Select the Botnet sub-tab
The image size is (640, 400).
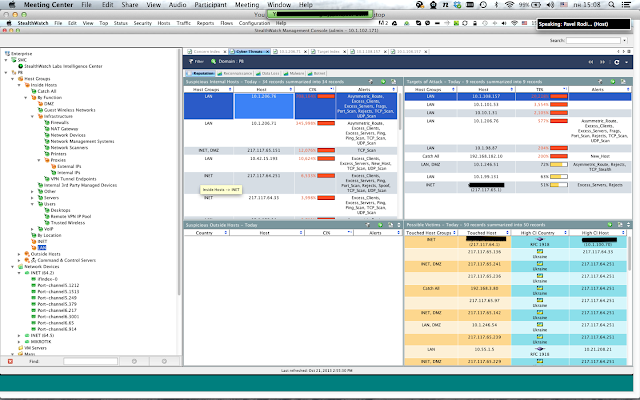click(317, 73)
